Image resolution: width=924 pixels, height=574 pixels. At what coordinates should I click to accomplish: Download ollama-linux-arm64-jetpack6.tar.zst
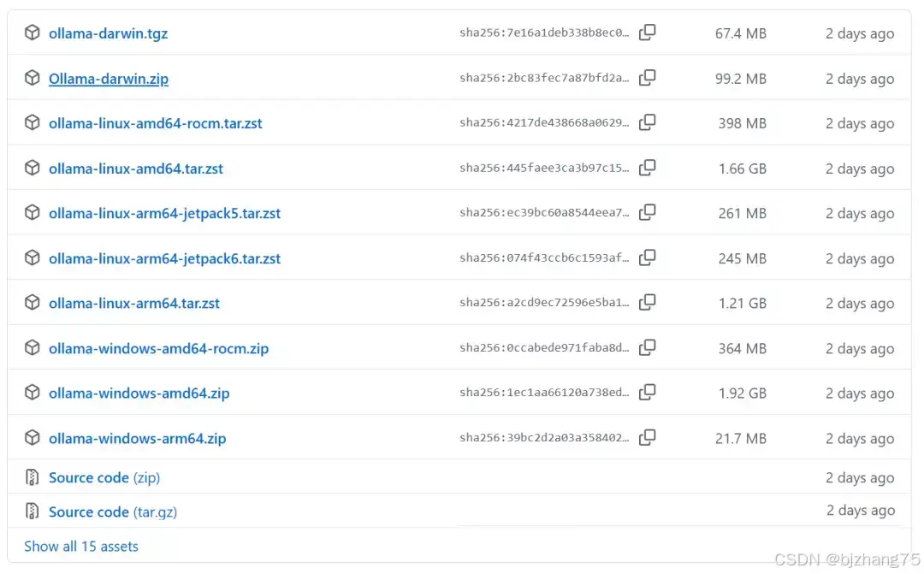164,258
